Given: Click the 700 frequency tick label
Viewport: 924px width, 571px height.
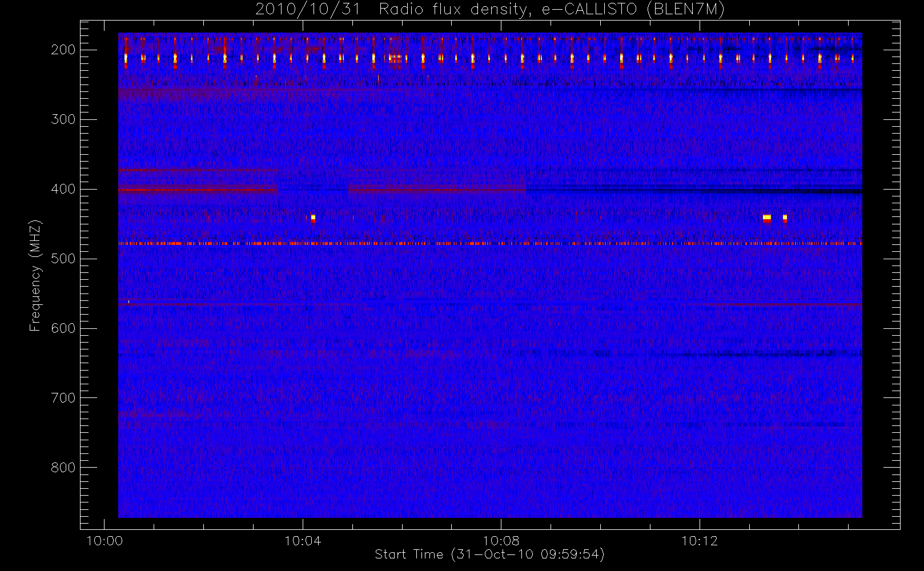Looking at the screenshot, I should pyautogui.click(x=63, y=399).
